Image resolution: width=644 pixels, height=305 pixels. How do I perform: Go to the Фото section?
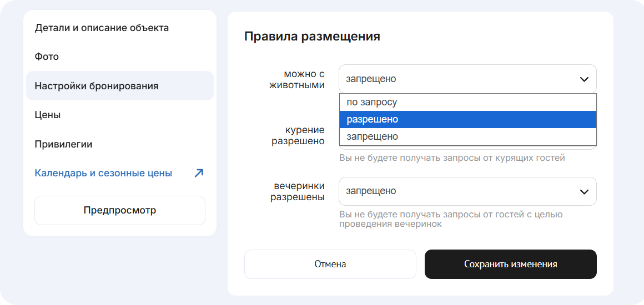(47, 57)
